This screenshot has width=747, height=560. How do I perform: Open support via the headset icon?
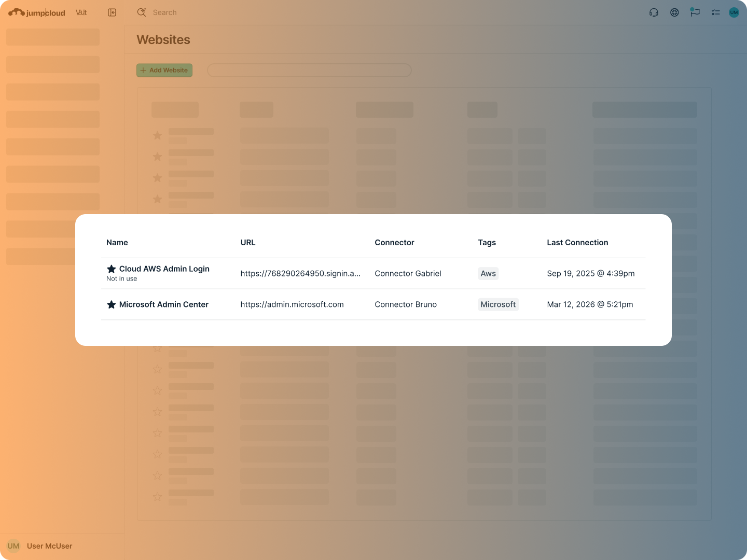(654, 12)
